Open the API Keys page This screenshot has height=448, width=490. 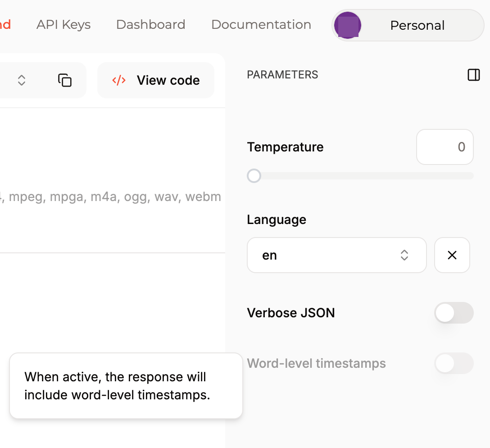coord(64,24)
